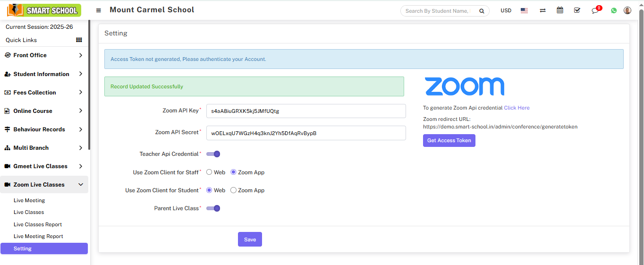
Task: Select Zoom App for Student client
Action: point(233,190)
